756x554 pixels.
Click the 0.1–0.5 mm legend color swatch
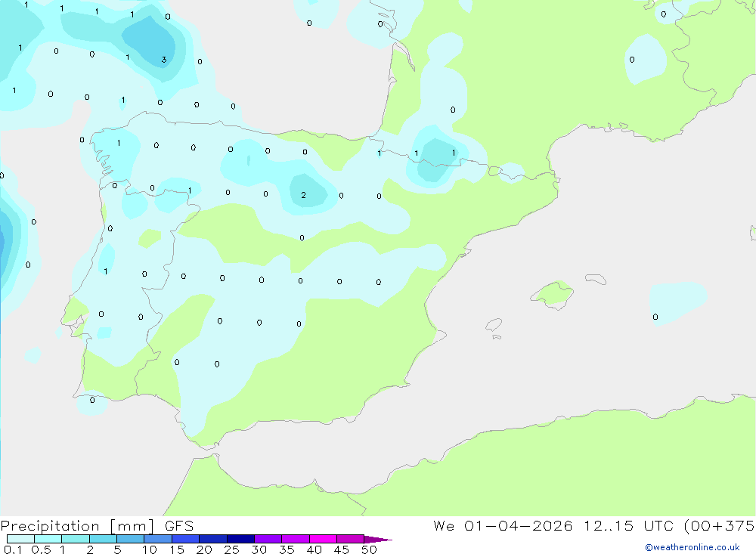[20, 539]
